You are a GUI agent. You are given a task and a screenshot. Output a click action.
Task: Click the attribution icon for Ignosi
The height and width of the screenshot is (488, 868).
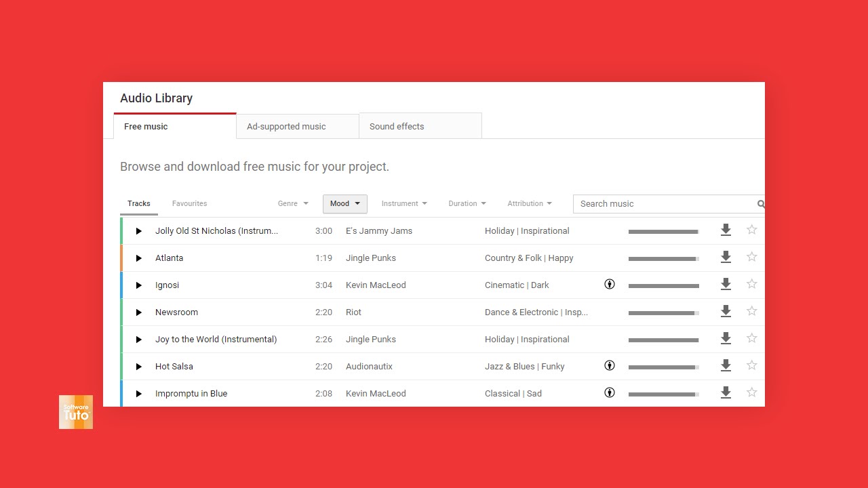[610, 285]
